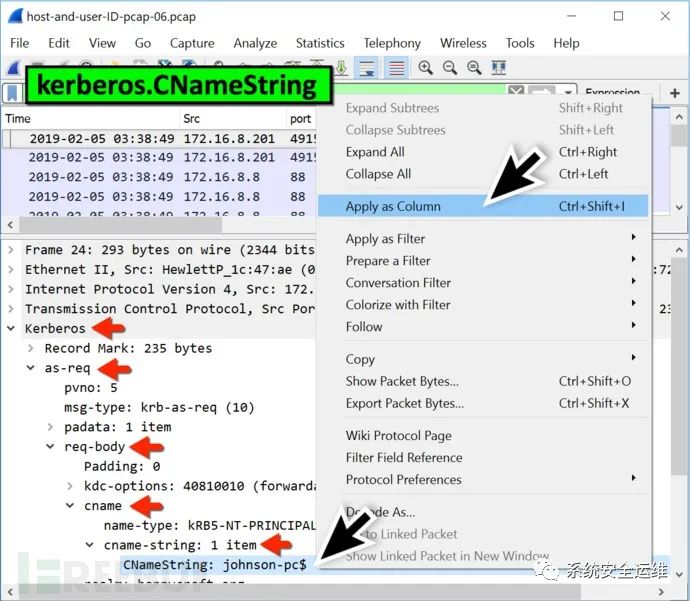Open the Edit menu
Viewport: 690px width, 601px height.
click(x=59, y=43)
